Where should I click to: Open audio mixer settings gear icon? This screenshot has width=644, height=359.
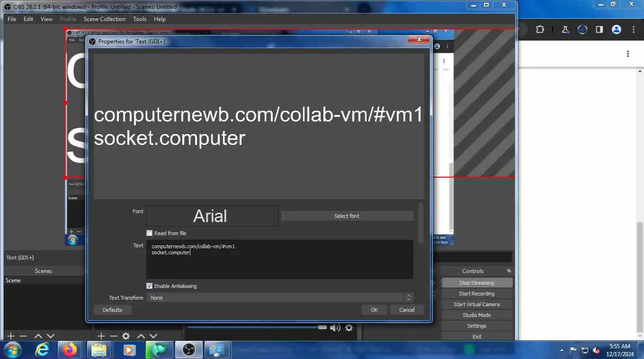349,328
